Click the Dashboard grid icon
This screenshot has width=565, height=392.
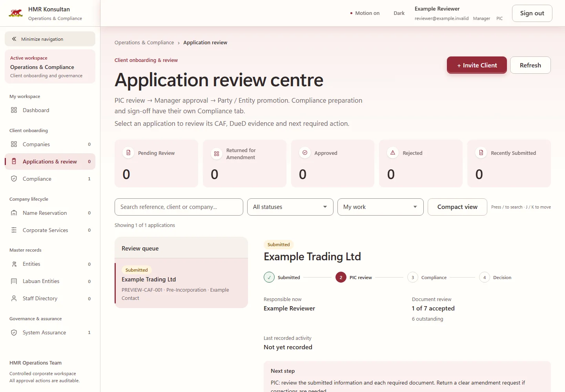point(14,110)
